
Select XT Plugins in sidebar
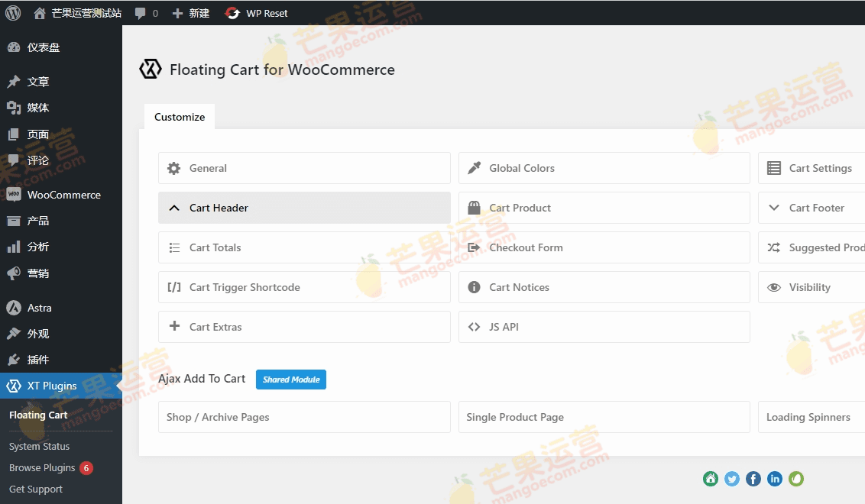[60, 386]
